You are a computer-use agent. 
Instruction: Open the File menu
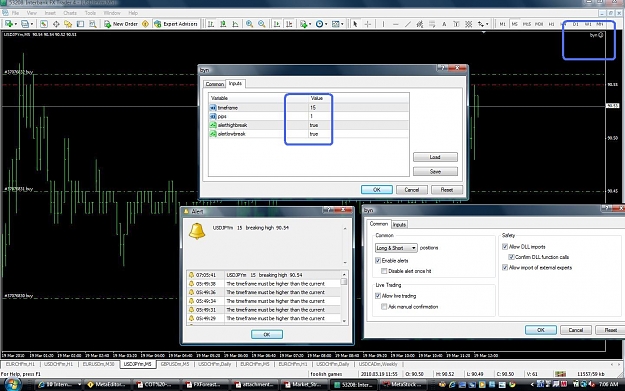(x=15, y=13)
